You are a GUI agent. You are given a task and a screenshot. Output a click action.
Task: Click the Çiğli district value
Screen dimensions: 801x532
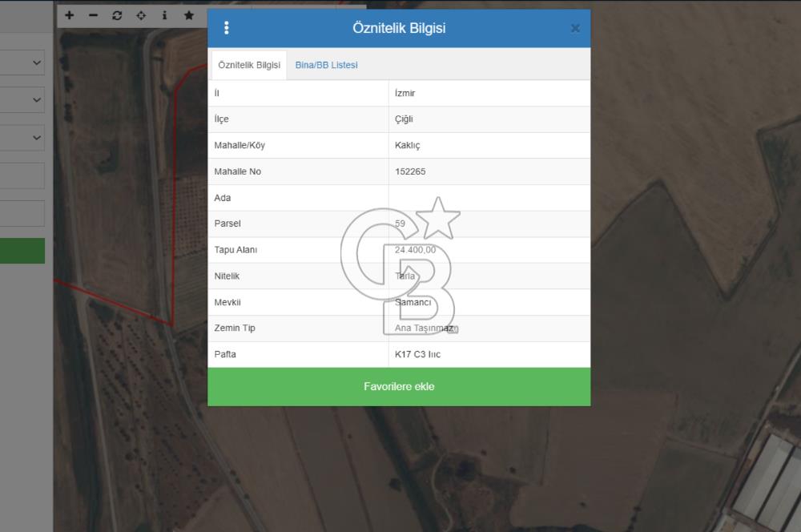pyautogui.click(x=404, y=119)
